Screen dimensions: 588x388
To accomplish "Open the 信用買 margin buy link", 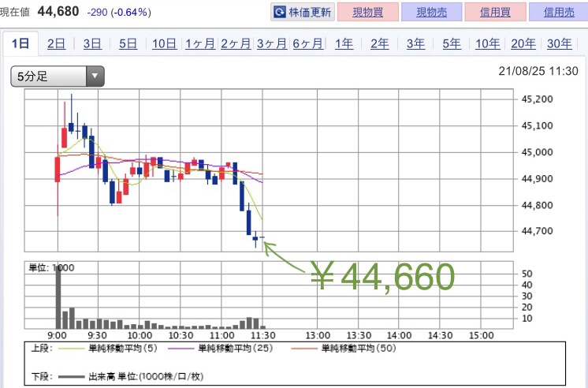I will pos(495,13).
